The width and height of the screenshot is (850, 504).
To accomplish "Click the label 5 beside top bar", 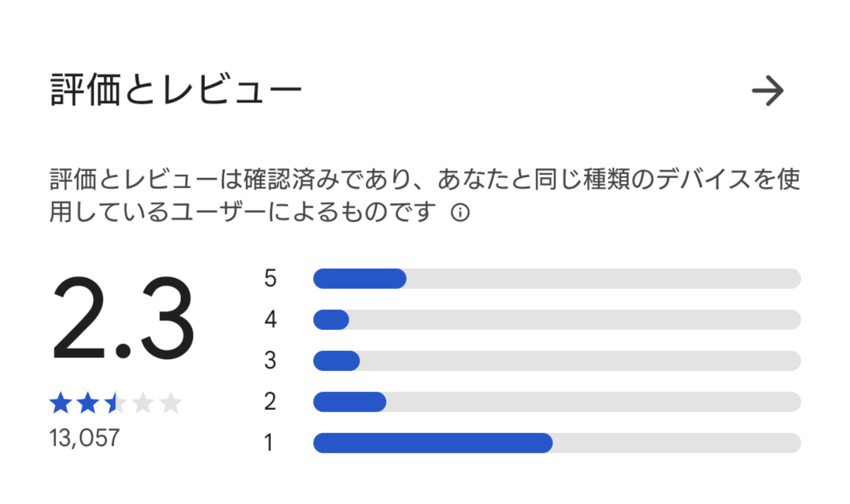I will click(270, 279).
